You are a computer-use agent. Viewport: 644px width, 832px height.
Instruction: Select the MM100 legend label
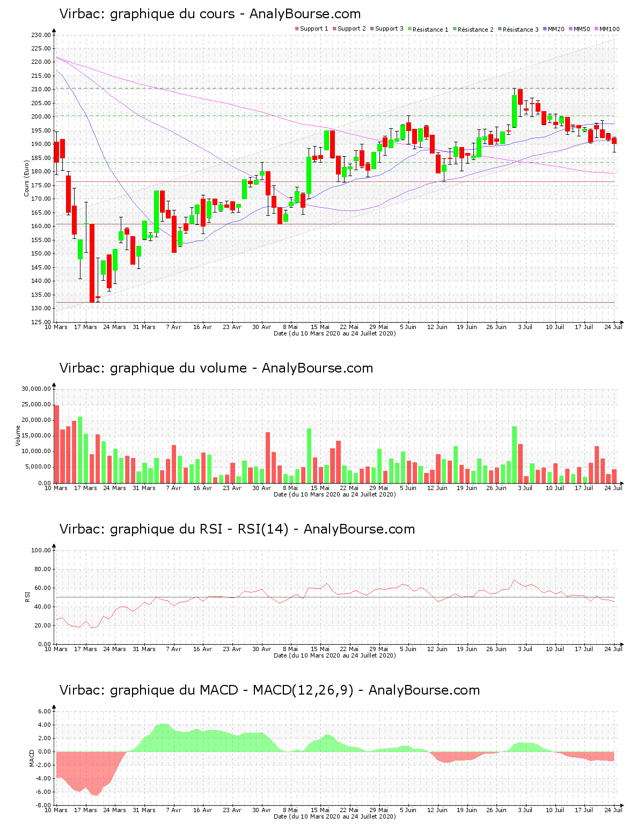point(610,28)
